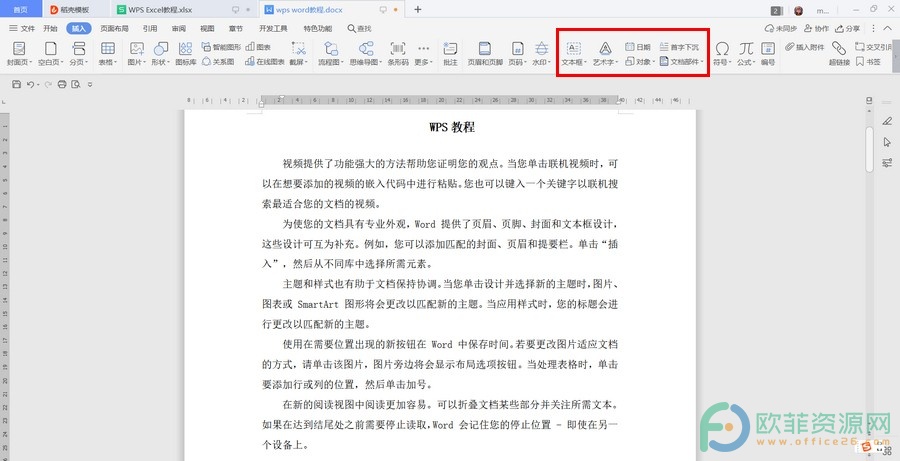Insert a chart (图表)
Viewport: 900px width, 461px height.
tap(258, 47)
